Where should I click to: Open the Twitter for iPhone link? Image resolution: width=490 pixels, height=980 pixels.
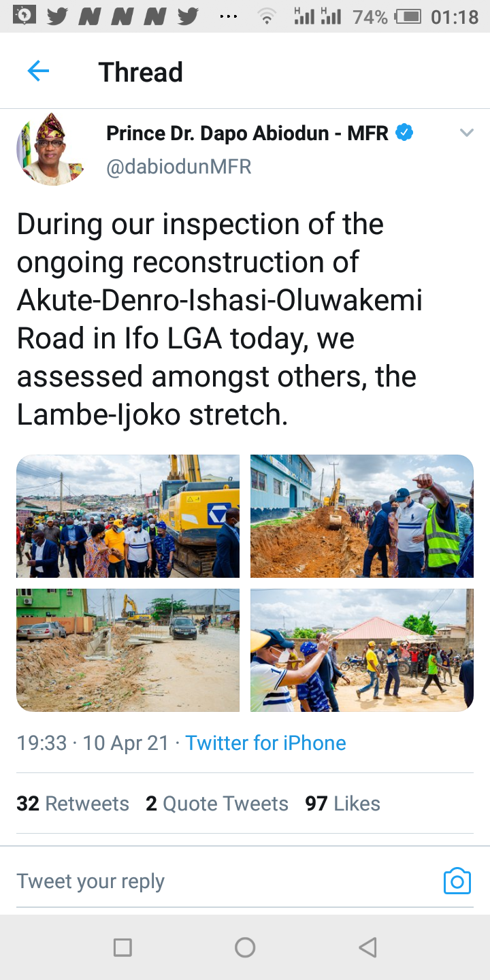[265, 742]
